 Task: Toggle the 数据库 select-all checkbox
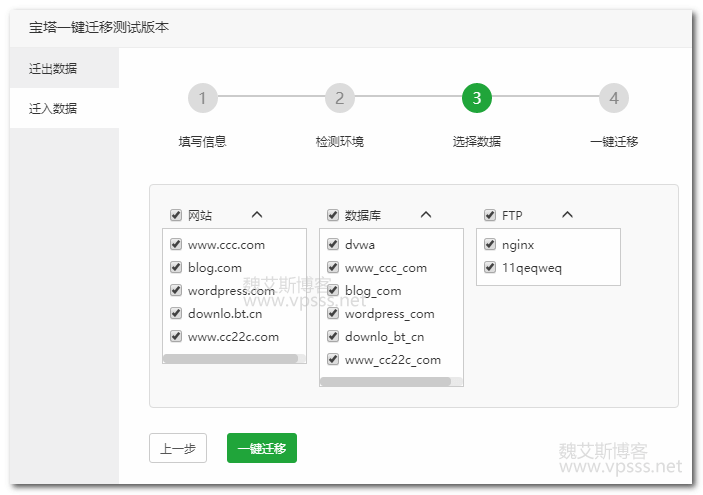point(333,215)
